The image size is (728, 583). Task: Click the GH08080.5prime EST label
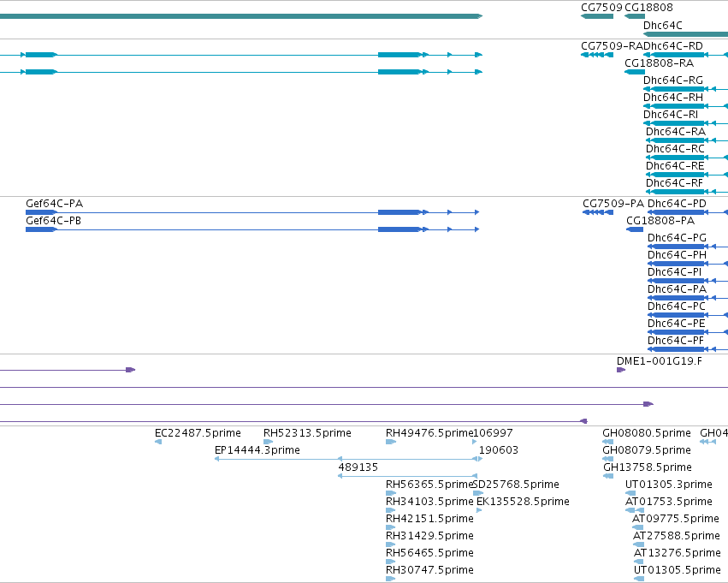(x=647, y=433)
